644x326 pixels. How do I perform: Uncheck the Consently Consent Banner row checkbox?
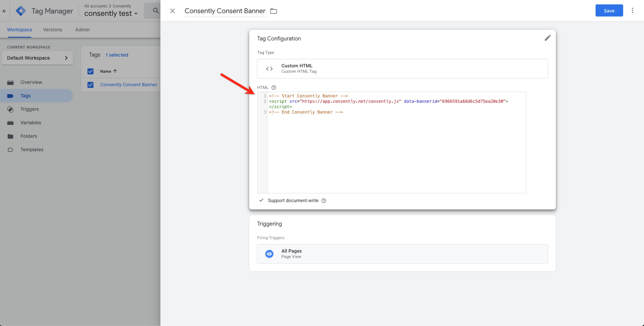pos(90,85)
